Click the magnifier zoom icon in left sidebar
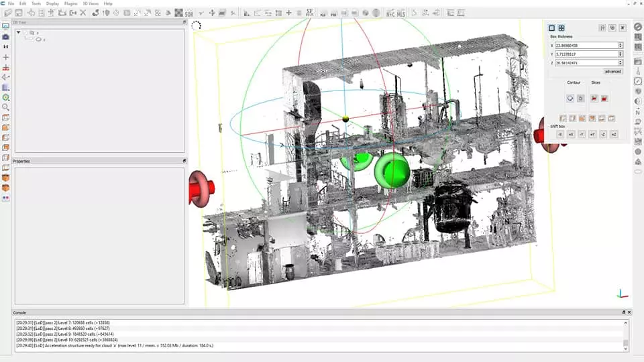 coord(6,107)
